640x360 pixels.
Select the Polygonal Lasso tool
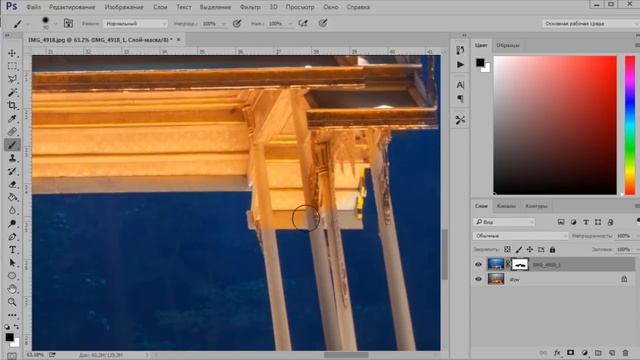12,79
